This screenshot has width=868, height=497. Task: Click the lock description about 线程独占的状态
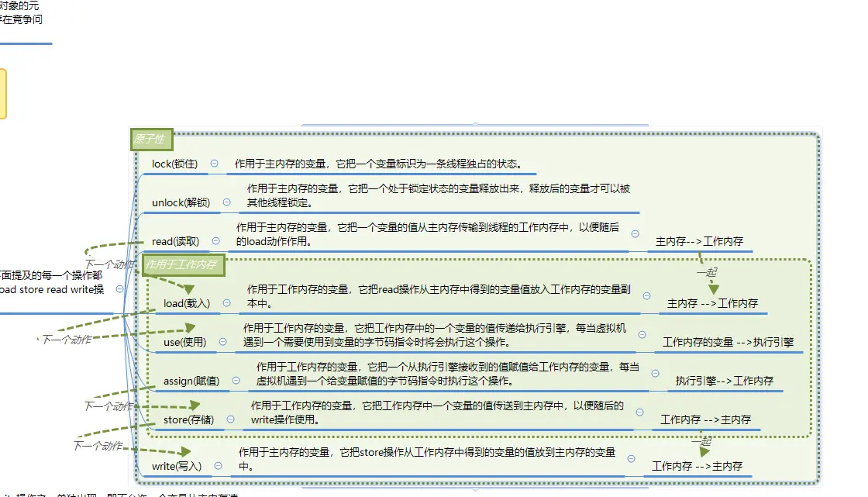coord(378,164)
